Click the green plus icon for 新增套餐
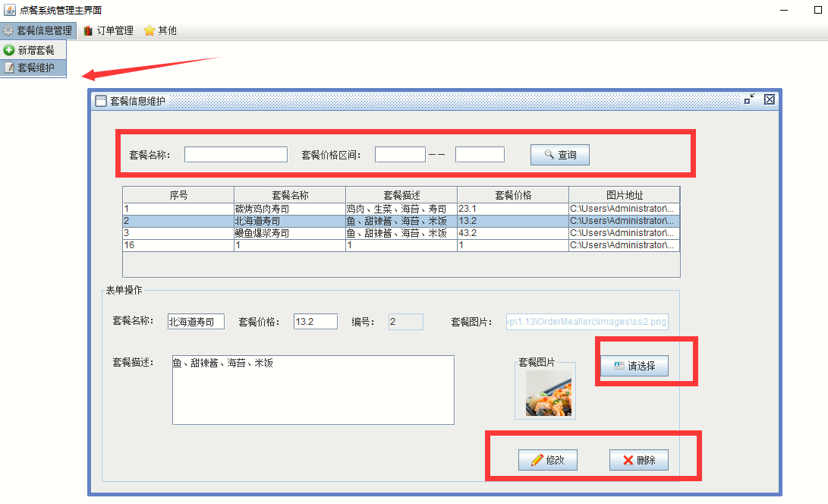This screenshot has height=504, width=828. point(9,50)
